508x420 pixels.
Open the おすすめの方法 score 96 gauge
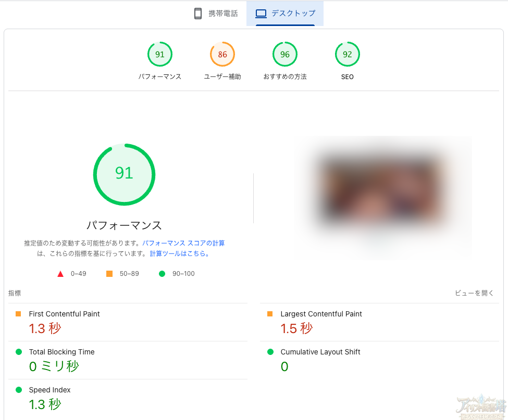285,55
